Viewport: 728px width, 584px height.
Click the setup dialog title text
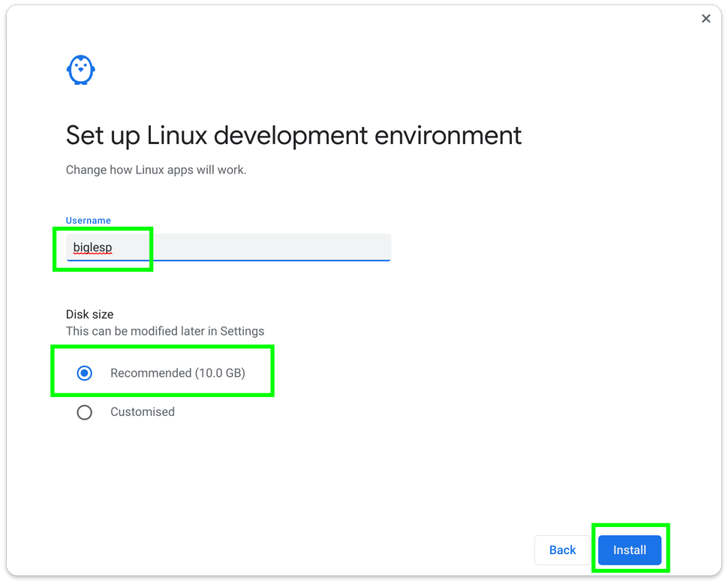pyautogui.click(x=293, y=135)
